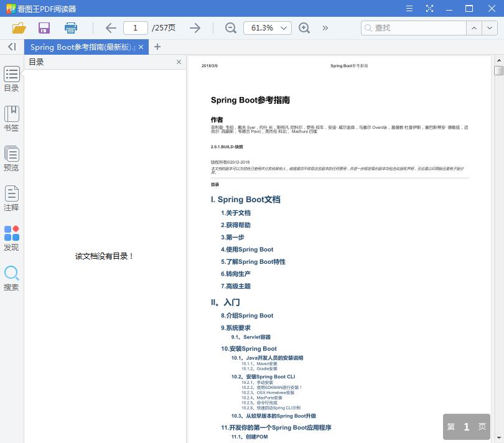Open the 2.获得帮助 link

[236, 225]
